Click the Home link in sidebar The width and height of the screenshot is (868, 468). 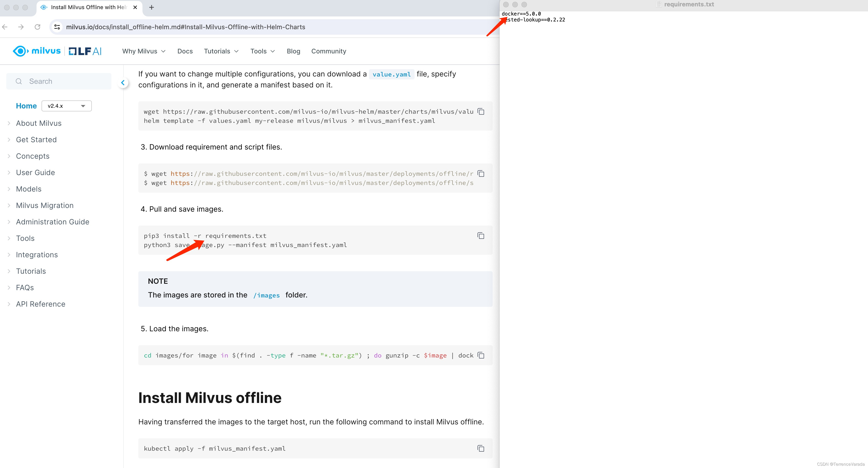(26, 106)
